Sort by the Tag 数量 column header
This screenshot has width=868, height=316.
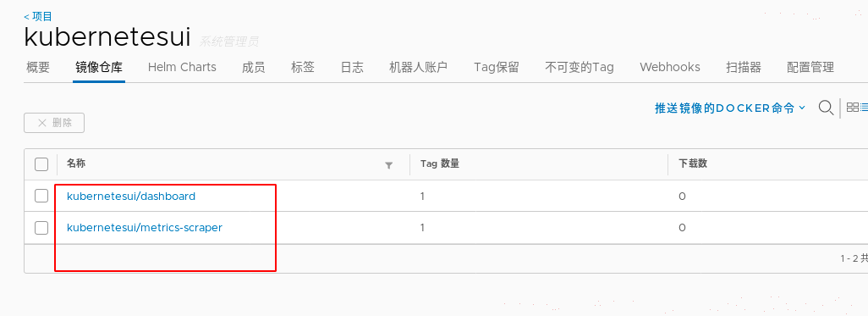(x=440, y=164)
